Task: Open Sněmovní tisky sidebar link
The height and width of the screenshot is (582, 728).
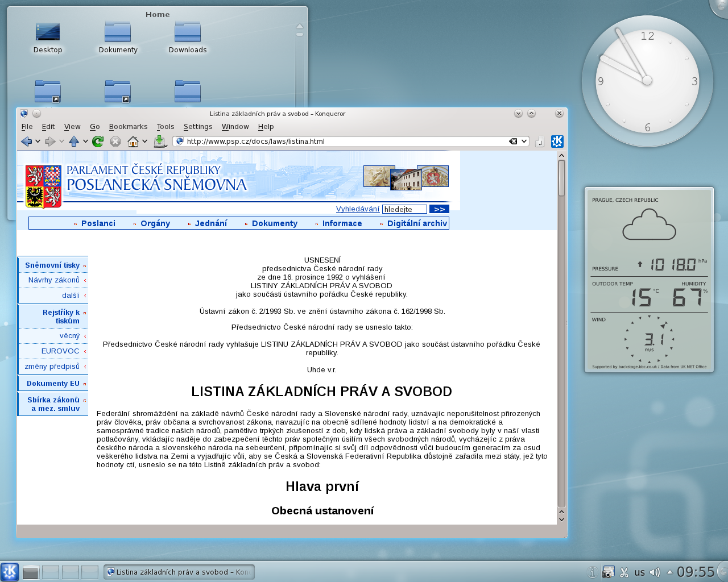Action: pyautogui.click(x=52, y=265)
